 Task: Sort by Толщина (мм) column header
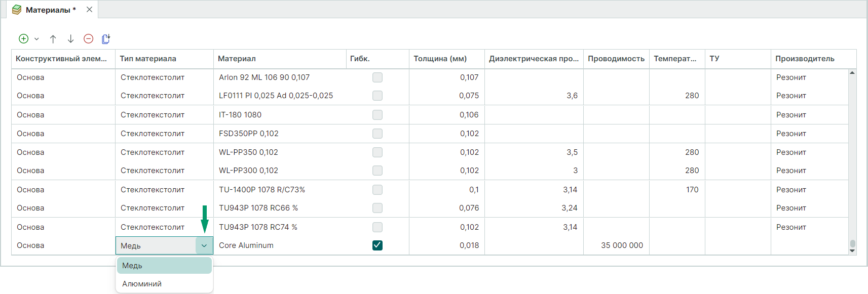[x=440, y=59]
